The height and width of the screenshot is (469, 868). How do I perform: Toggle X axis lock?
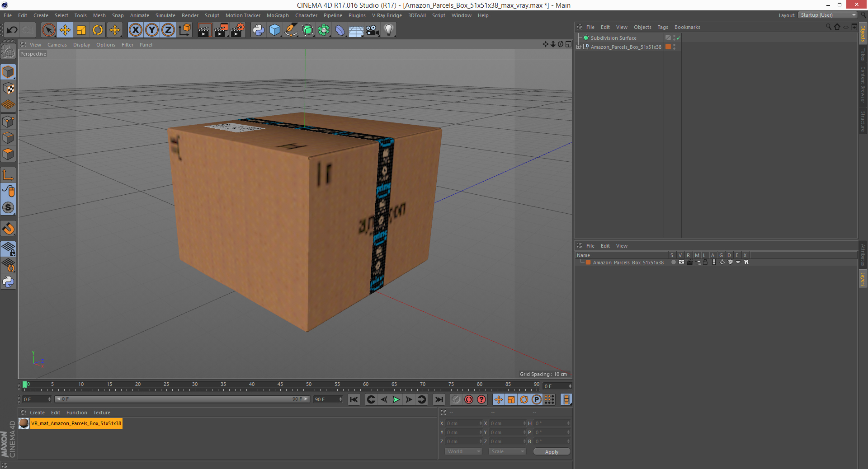[135, 30]
